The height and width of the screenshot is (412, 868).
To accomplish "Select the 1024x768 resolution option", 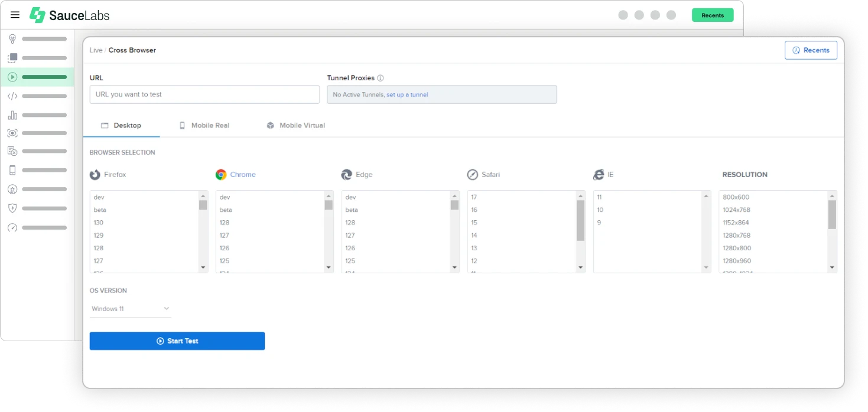I will coord(735,210).
